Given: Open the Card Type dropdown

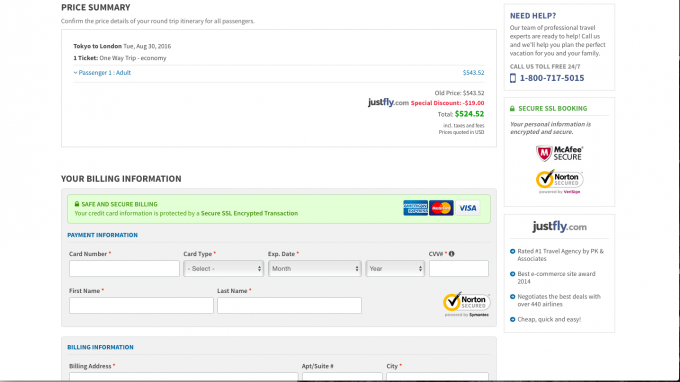Looking at the screenshot, I should tap(223, 269).
